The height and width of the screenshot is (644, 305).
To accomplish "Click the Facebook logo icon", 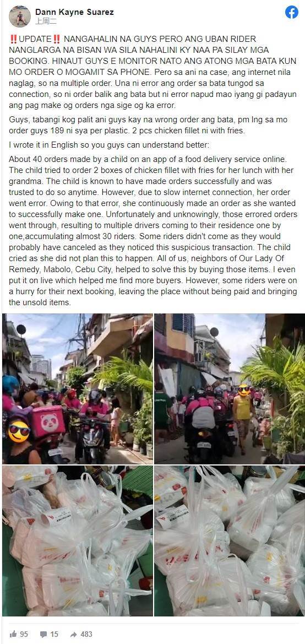I will [x=291, y=12].
